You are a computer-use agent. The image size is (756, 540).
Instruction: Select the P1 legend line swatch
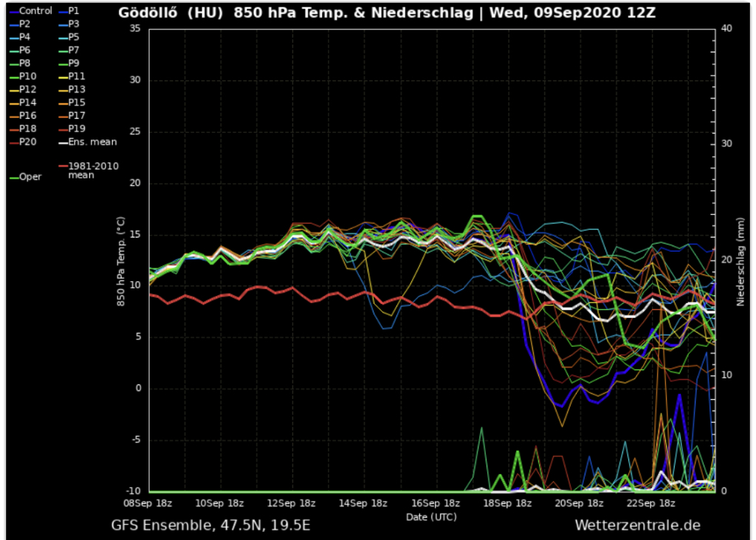click(x=62, y=11)
